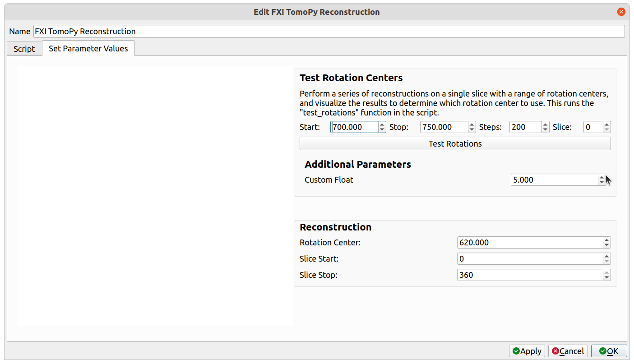The width and height of the screenshot is (634, 364).
Task: Increase the Start value with up arrow
Action: 382,124
